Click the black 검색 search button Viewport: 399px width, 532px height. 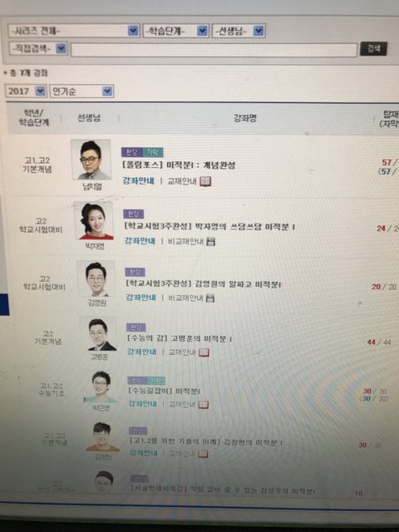373,49
